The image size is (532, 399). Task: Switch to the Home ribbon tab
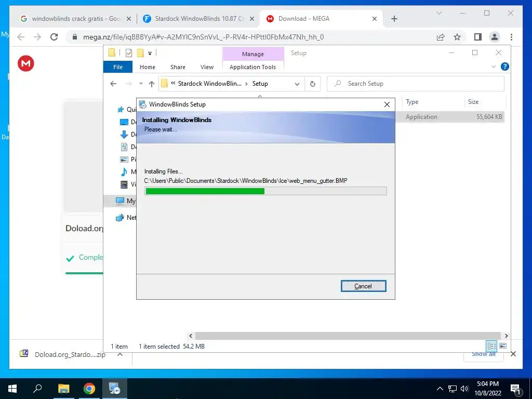tap(147, 67)
